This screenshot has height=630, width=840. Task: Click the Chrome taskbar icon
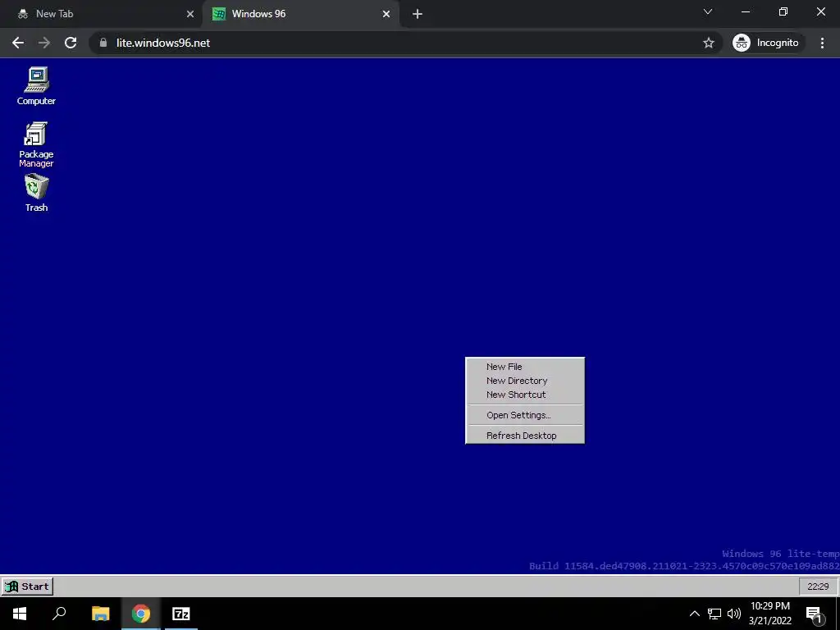(141, 614)
